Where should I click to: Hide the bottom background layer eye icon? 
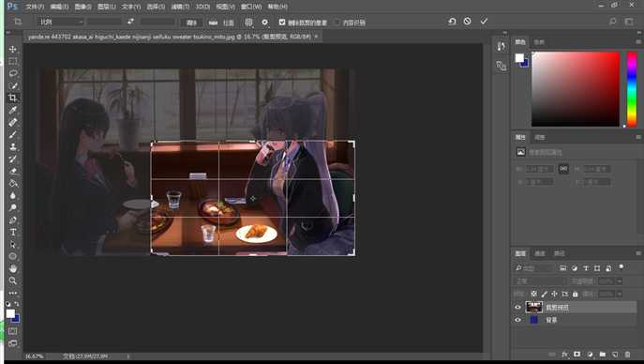517,320
